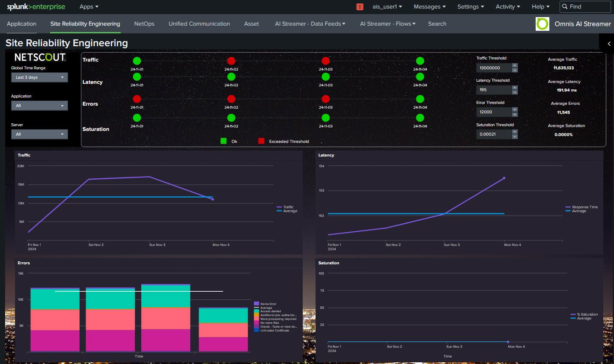The height and width of the screenshot is (364, 614).
Task: Open the Settings dropdown
Action: pos(471,6)
